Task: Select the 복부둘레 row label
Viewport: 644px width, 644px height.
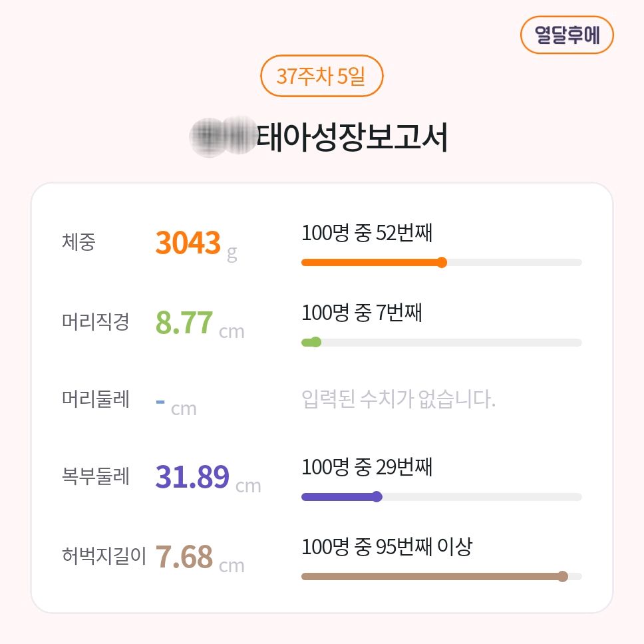Action: pyautogui.click(x=96, y=476)
